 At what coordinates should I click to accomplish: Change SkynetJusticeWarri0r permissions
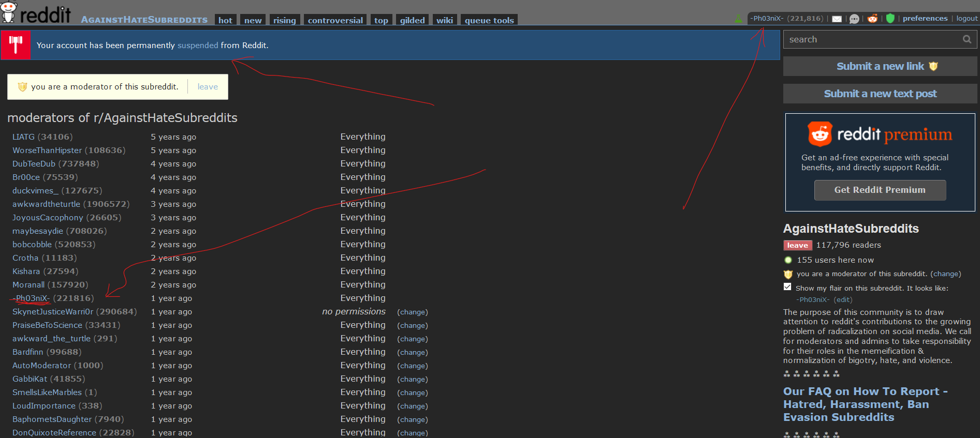pos(413,312)
